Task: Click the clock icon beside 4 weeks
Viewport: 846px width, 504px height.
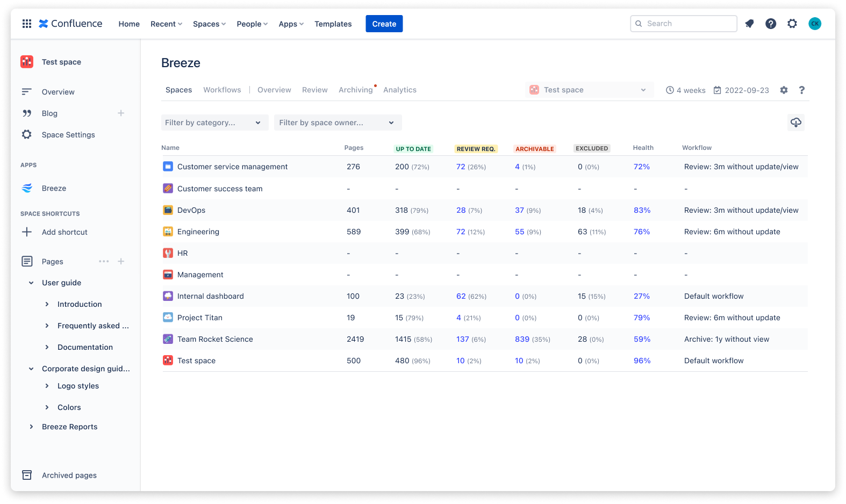Action: [670, 90]
